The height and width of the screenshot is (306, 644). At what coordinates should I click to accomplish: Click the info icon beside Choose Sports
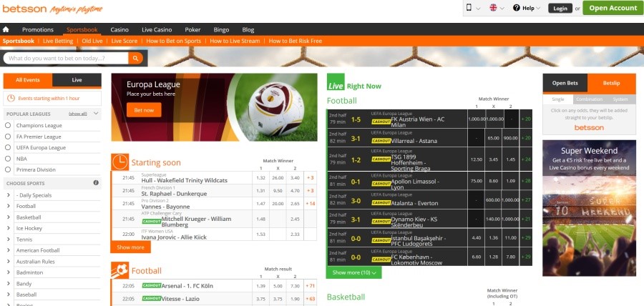[x=96, y=183]
